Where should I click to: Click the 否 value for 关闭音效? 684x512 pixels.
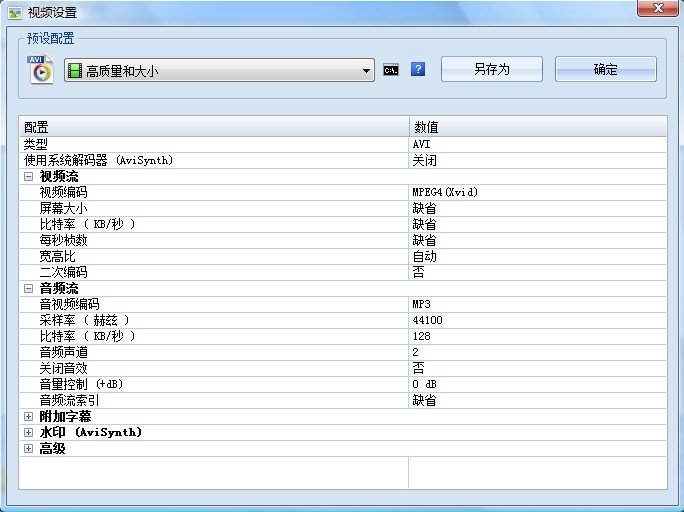coord(537,369)
